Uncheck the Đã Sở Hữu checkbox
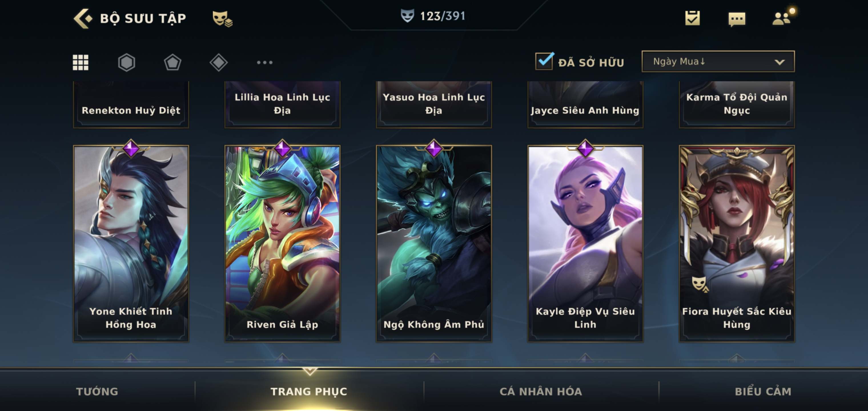The width and height of the screenshot is (868, 411). (544, 61)
